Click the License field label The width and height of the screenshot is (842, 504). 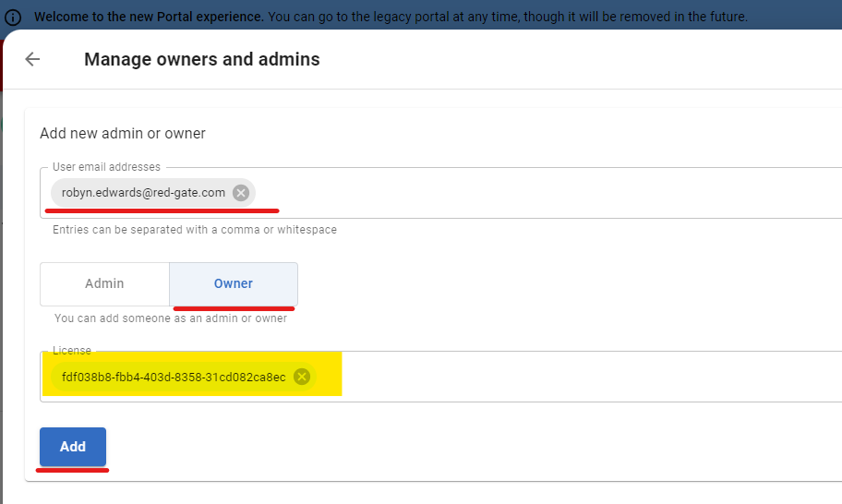pos(72,351)
